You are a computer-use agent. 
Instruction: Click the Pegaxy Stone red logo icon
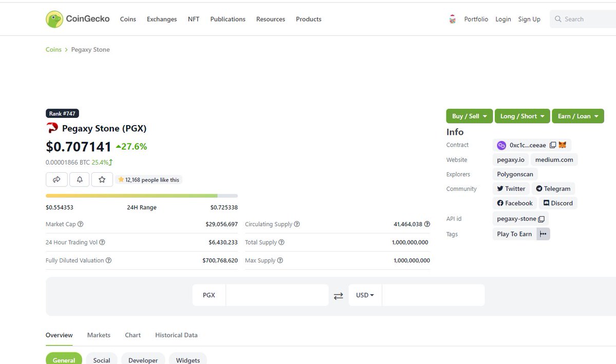[x=52, y=128]
